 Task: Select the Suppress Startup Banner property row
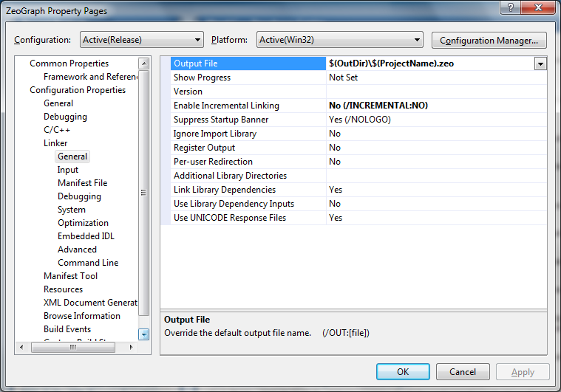(220, 120)
